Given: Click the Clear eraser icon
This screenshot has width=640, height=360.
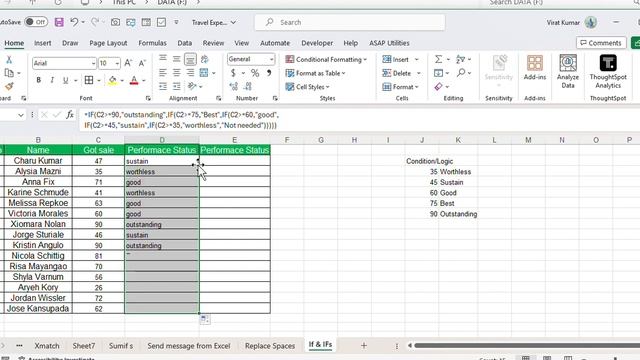Looking at the screenshot, I should [x=438, y=87].
